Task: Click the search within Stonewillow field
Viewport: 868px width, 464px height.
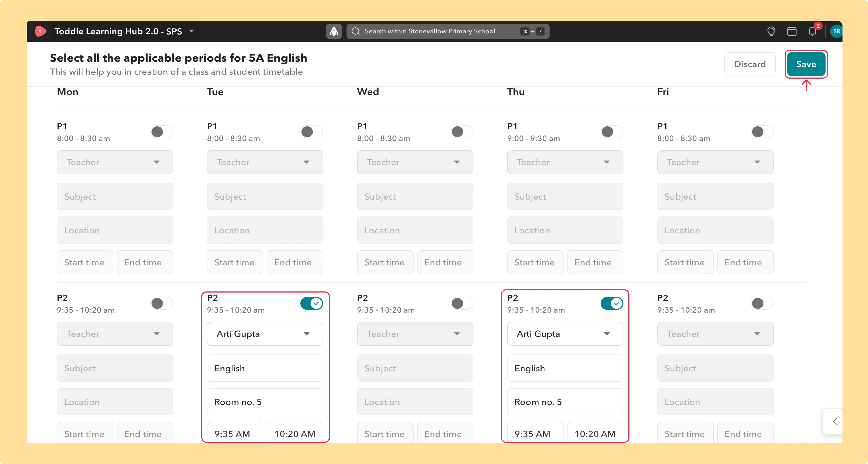Action: 448,31
